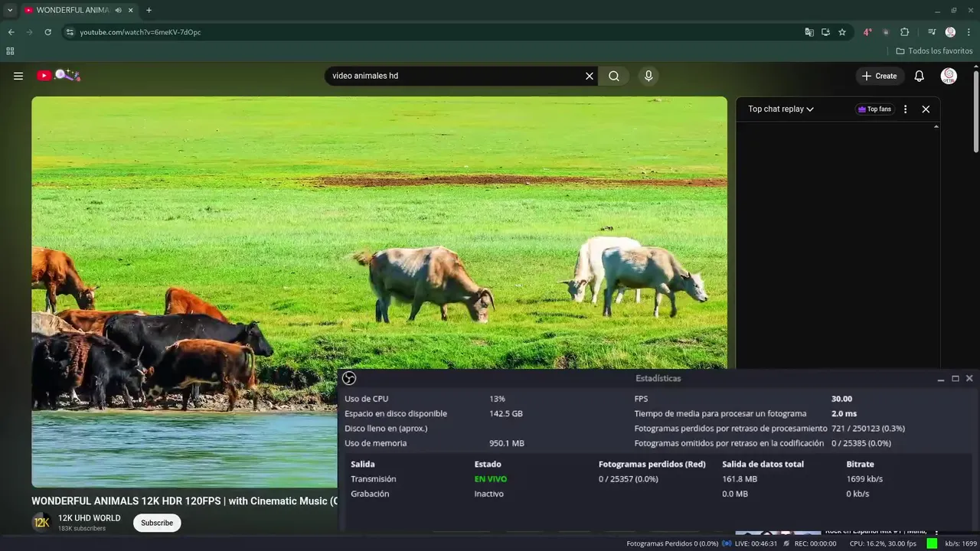Mute tab via speaker icon
980x551 pixels.
118,10
